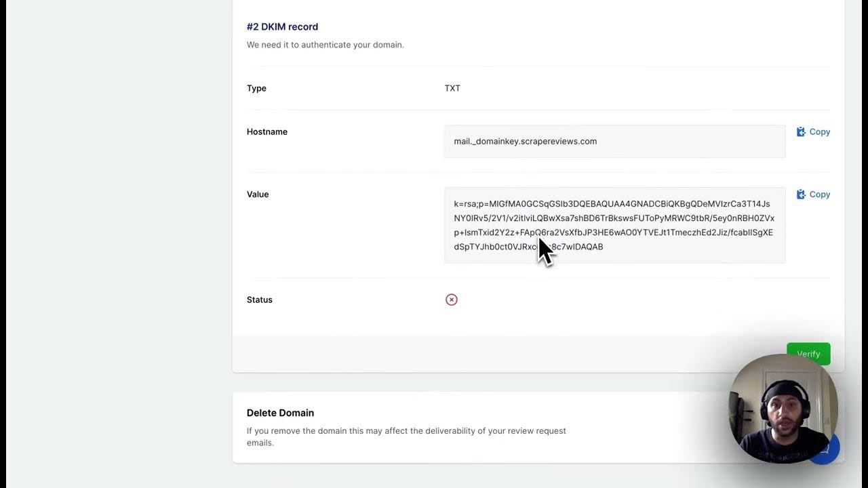Click the TXT record type value
868x488 pixels.
point(452,88)
